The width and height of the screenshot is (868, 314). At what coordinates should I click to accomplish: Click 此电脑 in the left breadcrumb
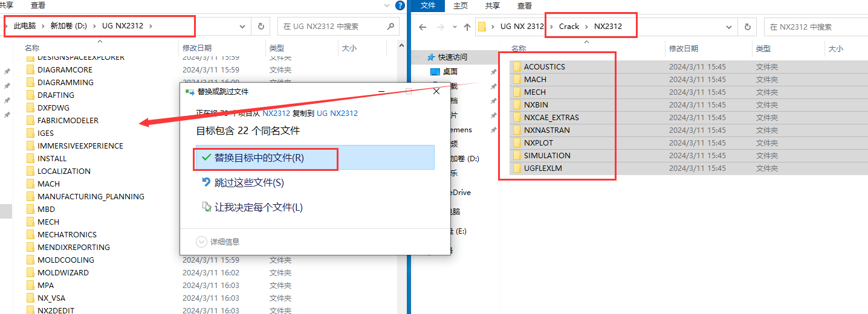click(25, 26)
